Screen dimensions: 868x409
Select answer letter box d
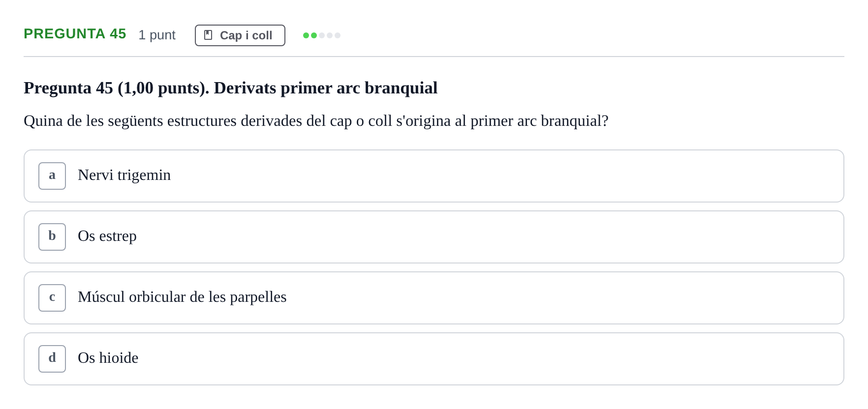click(x=52, y=359)
